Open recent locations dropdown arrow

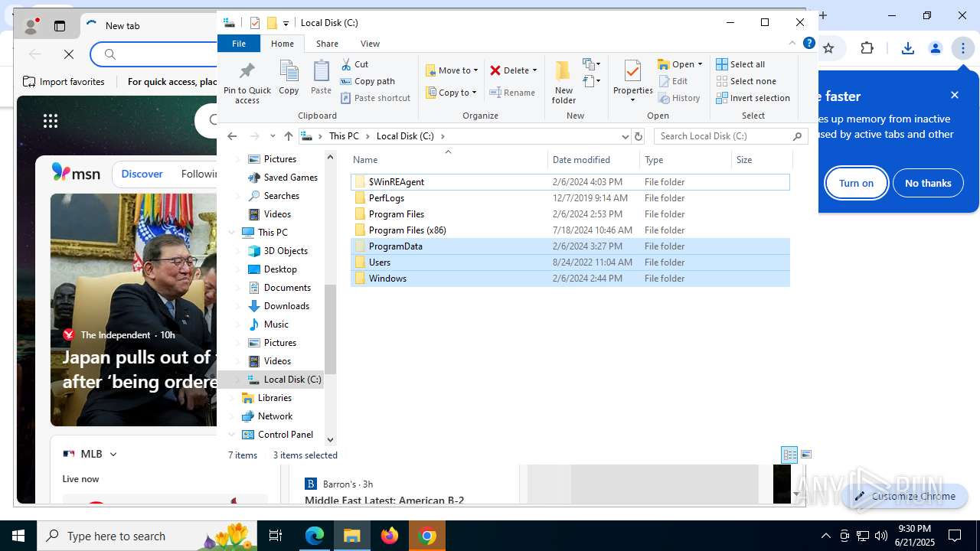coord(273,136)
